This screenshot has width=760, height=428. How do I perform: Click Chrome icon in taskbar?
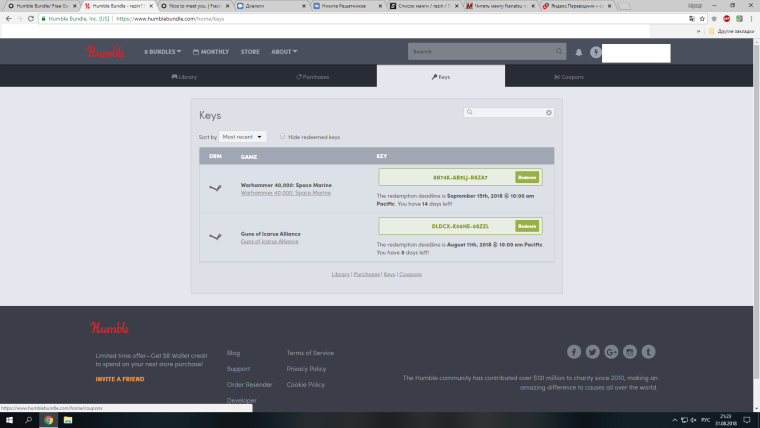point(48,420)
